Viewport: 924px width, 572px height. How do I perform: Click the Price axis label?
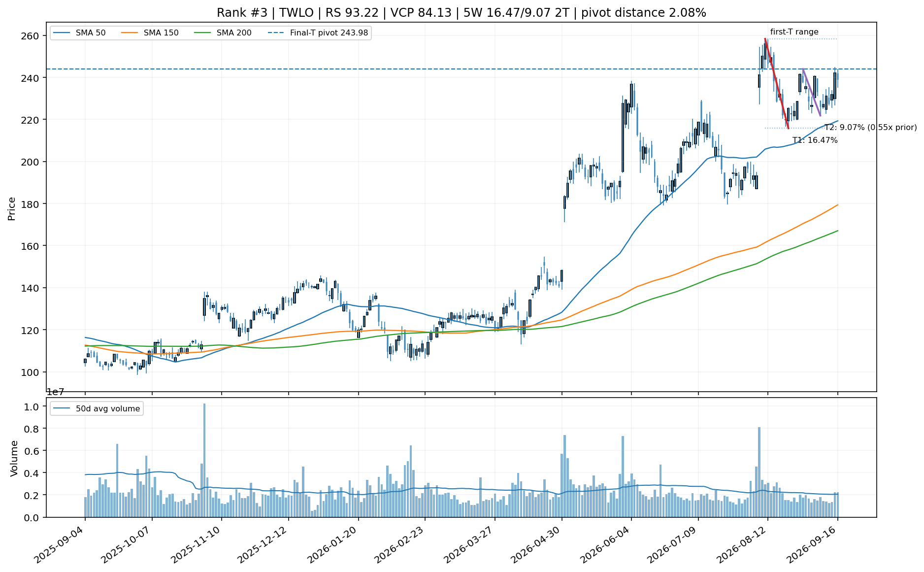[12, 209]
